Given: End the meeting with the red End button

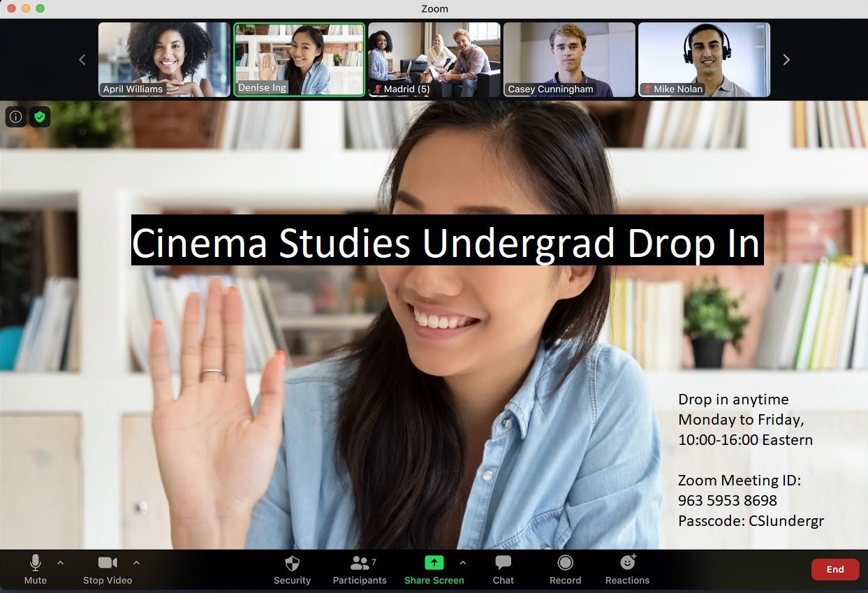Looking at the screenshot, I should [x=835, y=569].
